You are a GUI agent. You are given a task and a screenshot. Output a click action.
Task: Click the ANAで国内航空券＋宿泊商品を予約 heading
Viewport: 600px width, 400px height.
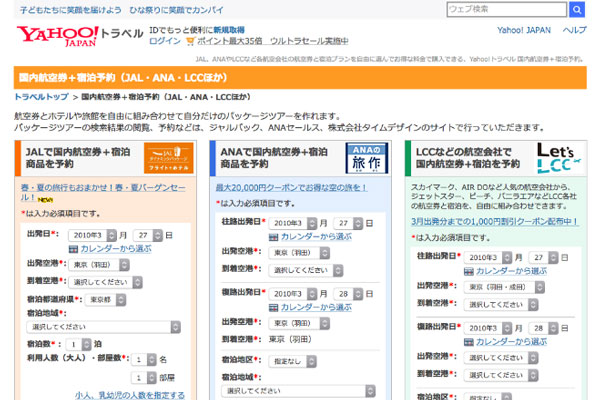point(274,158)
